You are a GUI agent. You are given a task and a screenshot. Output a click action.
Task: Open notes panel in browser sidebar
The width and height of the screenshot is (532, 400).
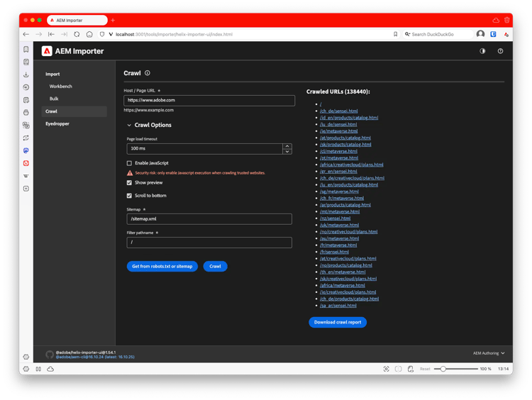point(26,100)
